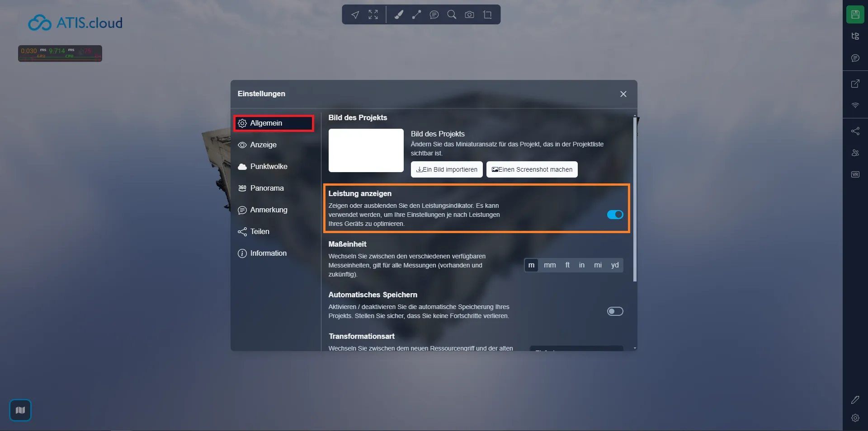Screen dimensions: 868x431
Task: Click the white project image thumbnail
Action: point(366,150)
